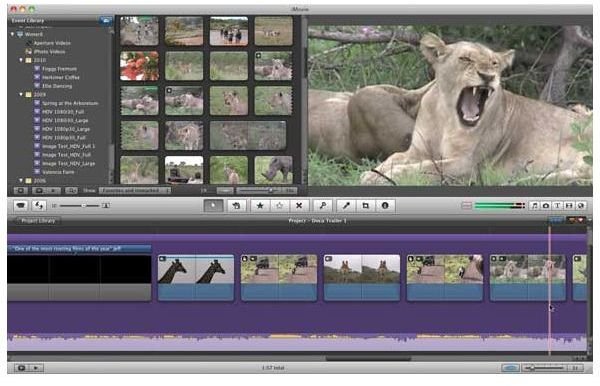
Task: Open the camera import window
Action: pos(21,206)
